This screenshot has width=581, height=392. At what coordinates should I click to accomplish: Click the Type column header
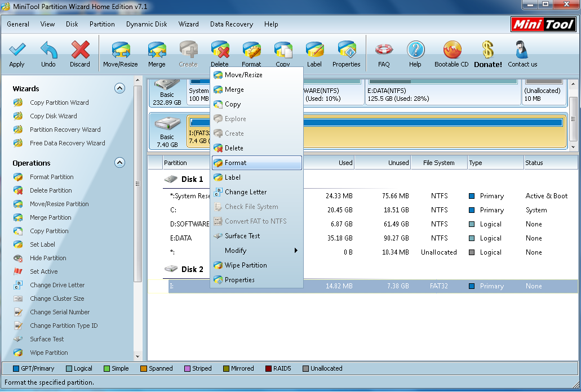pyautogui.click(x=496, y=163)
